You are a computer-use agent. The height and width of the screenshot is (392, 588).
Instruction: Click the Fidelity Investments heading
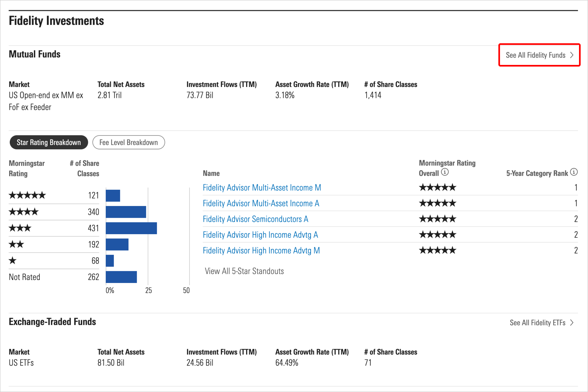click(x=56, y=21)
